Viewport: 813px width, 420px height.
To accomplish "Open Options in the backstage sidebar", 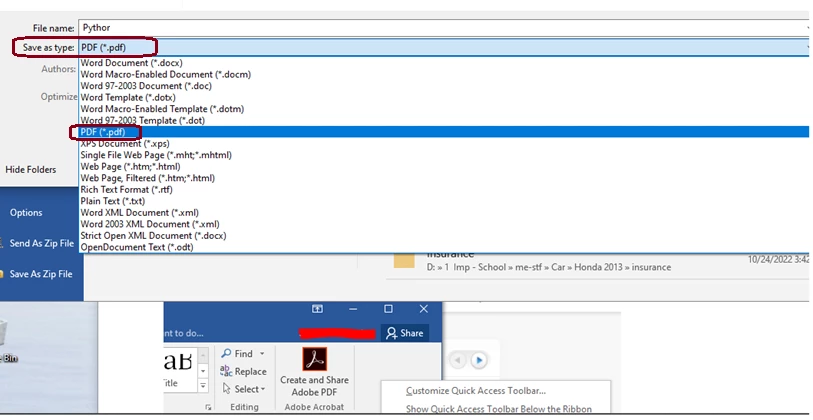I will (x=26, y=213).
